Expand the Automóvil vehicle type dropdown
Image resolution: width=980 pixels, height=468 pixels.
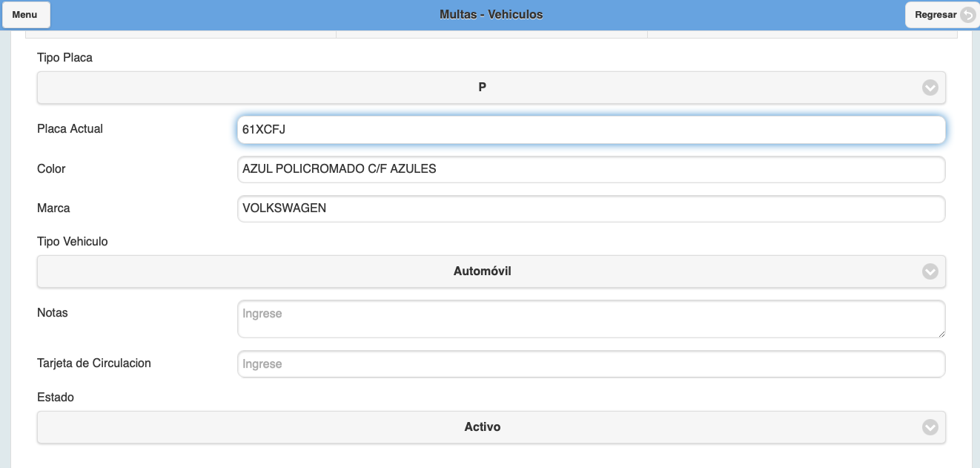482,271
